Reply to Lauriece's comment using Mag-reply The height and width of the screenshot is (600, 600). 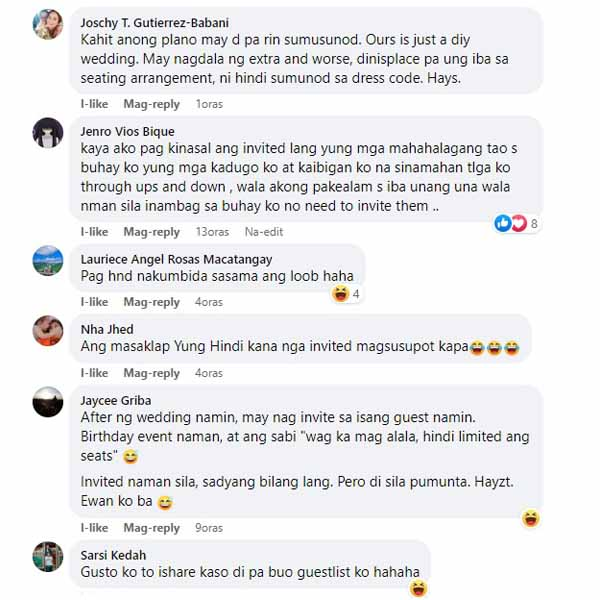[152, 302]
